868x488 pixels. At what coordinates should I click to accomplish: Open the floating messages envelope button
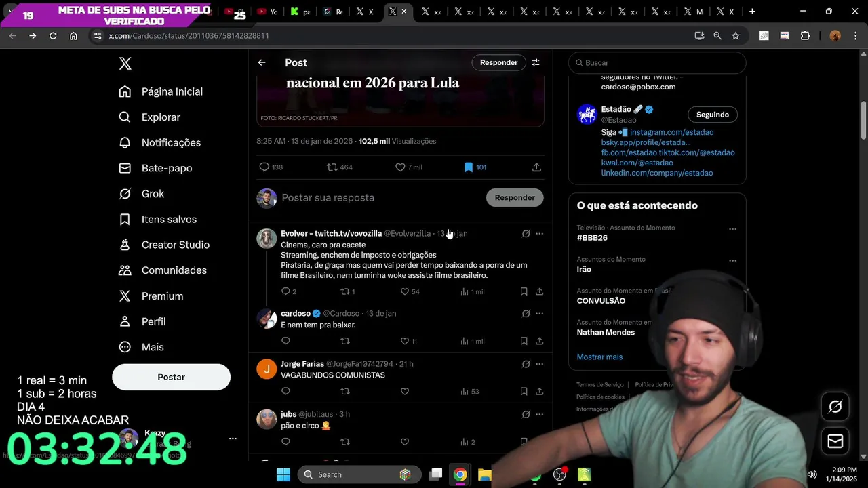point(835,442)
